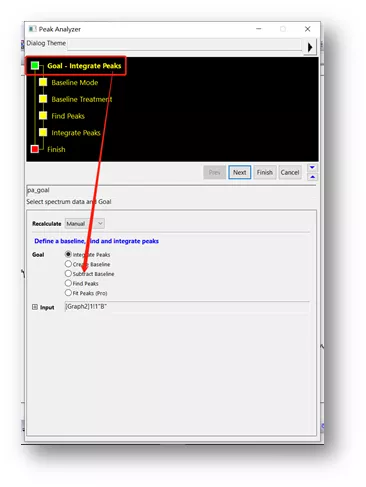Image resolution: width=366 pixels, height=487 pixels.
Task: Cancel the Peak Analyzer dialog
Action: pyautogui.click(x=290, y=172)
